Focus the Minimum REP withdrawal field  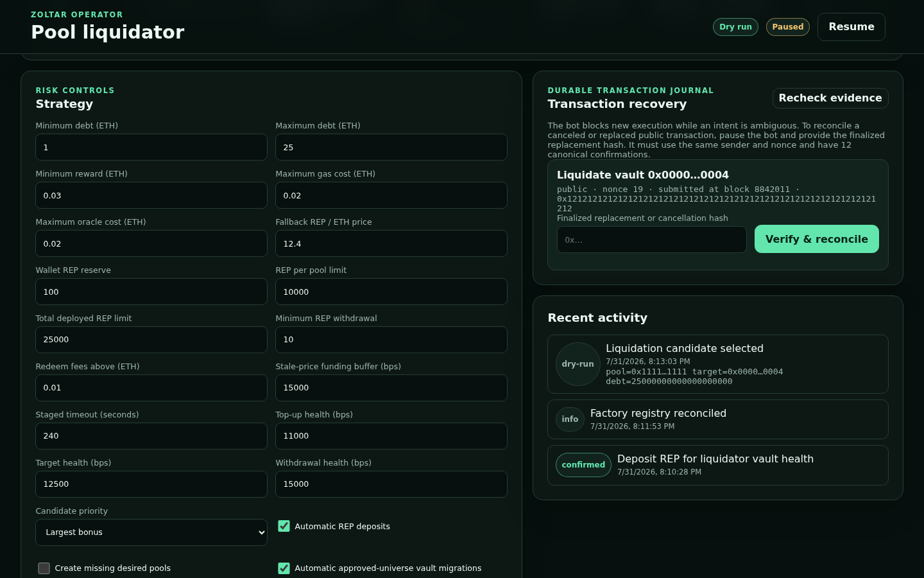pos(391,340)
